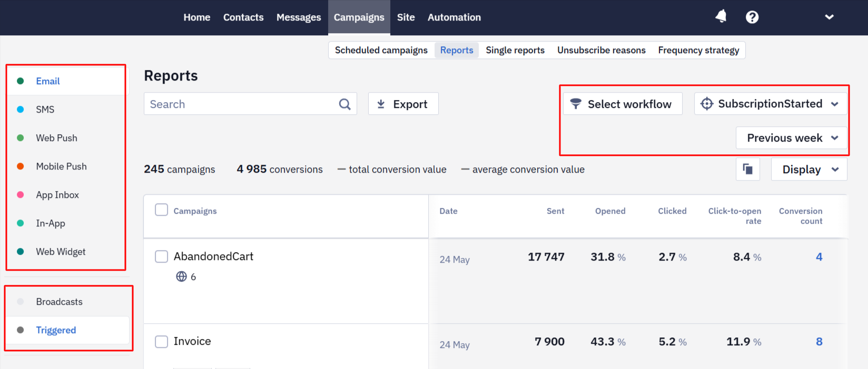Image resolution: width=868 pixels, height=369 pixels.
Task: Open the help question mark icon
Action: coord(752,17)
